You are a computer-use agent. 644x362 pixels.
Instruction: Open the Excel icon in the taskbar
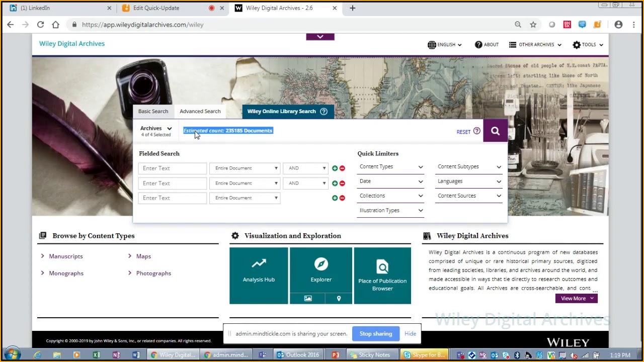97,355
